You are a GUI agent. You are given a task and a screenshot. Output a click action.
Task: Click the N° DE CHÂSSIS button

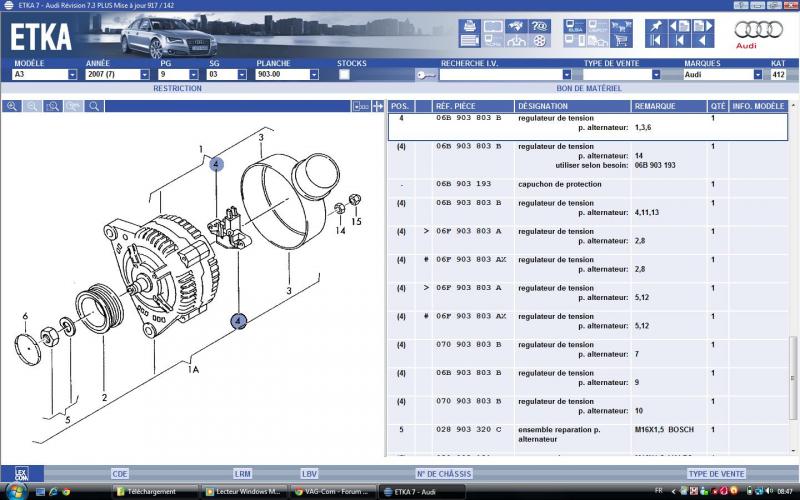coord(444,474)
